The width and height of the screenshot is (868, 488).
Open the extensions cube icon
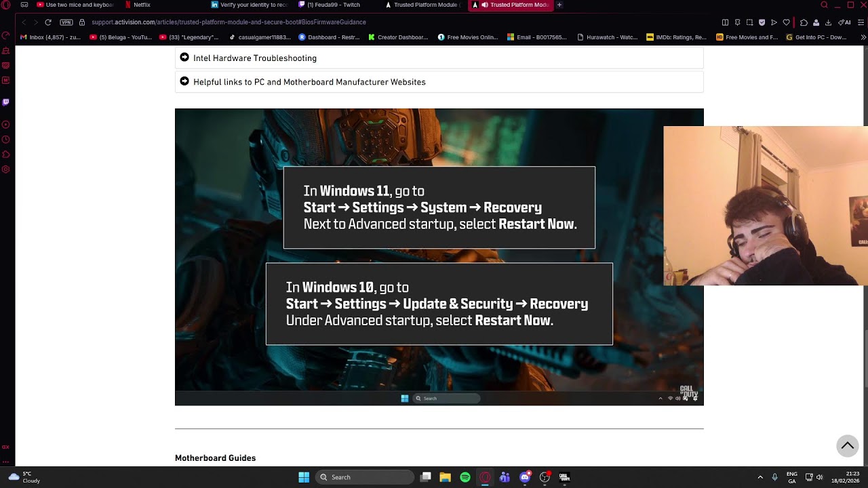click(804, 22)
